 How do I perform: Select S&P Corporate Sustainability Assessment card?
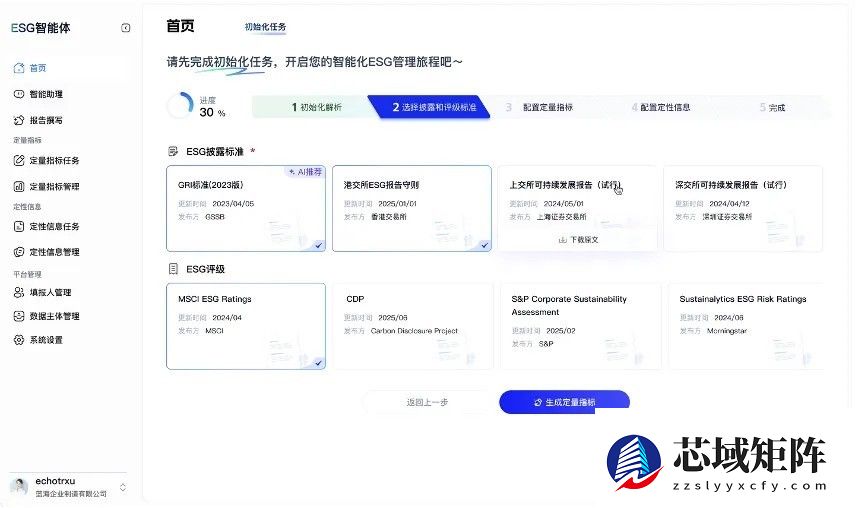click(579, 326)
